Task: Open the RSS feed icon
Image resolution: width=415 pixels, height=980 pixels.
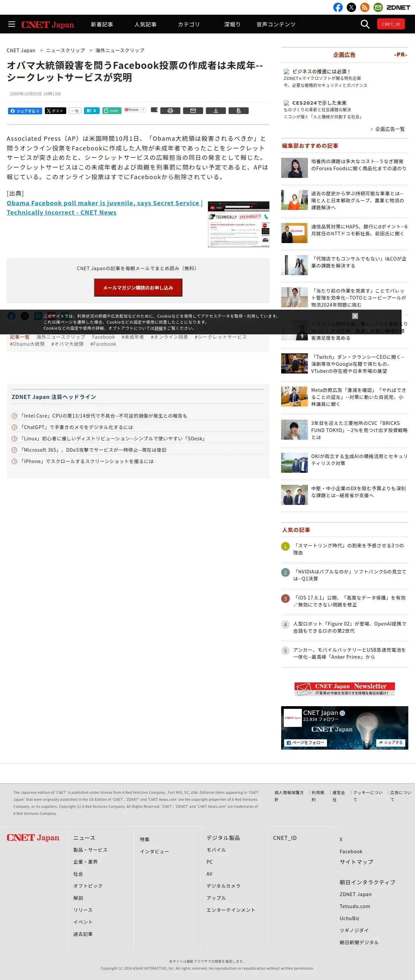Action: (x=365, y=7)
